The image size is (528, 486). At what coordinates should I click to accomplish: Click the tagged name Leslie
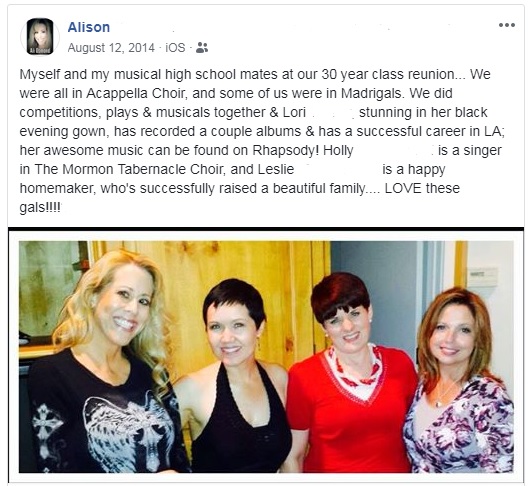pyautogui.click(x=276, y=169)
